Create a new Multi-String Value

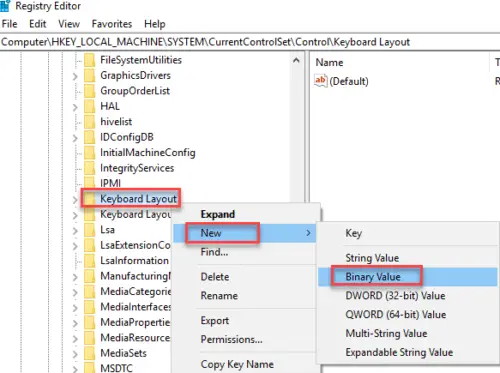[408, 333]
